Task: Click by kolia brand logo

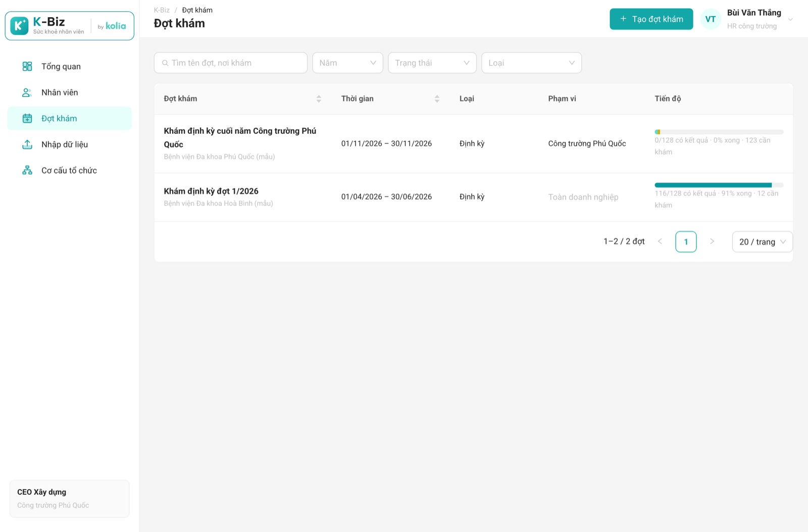Action: [112, 26]
